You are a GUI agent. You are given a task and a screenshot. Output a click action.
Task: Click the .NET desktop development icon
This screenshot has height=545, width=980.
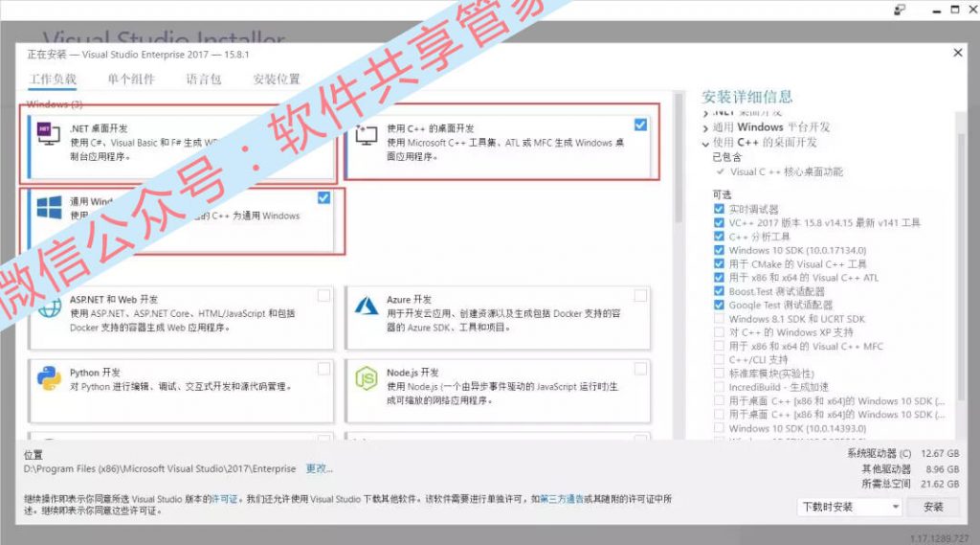click(49, 133)
